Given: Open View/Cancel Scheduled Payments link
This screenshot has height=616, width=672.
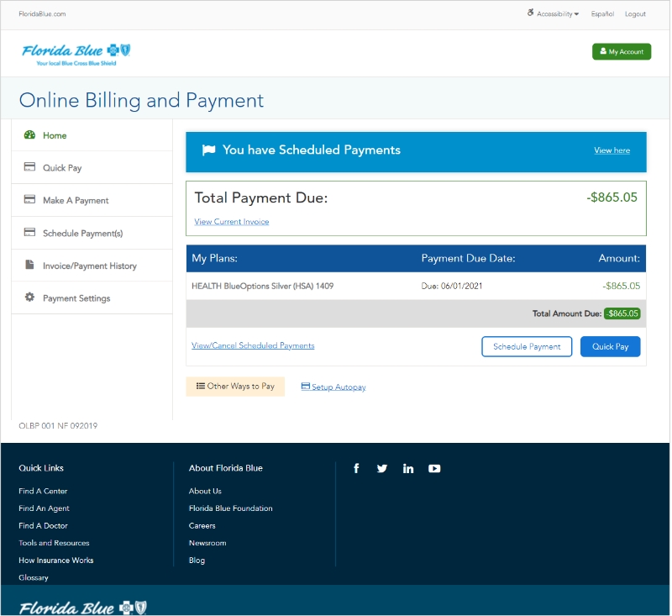Looking at the screenshot, I should click(253, 345).
